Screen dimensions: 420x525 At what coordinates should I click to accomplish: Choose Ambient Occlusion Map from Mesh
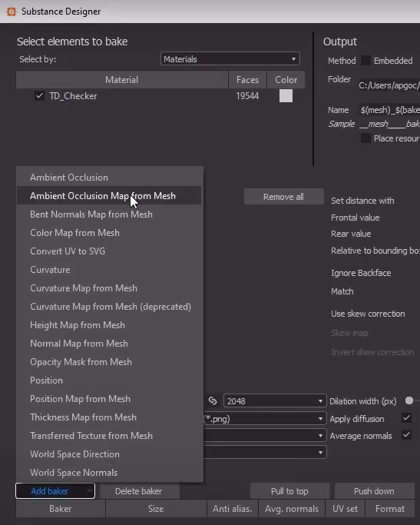(x=109, y=196)
